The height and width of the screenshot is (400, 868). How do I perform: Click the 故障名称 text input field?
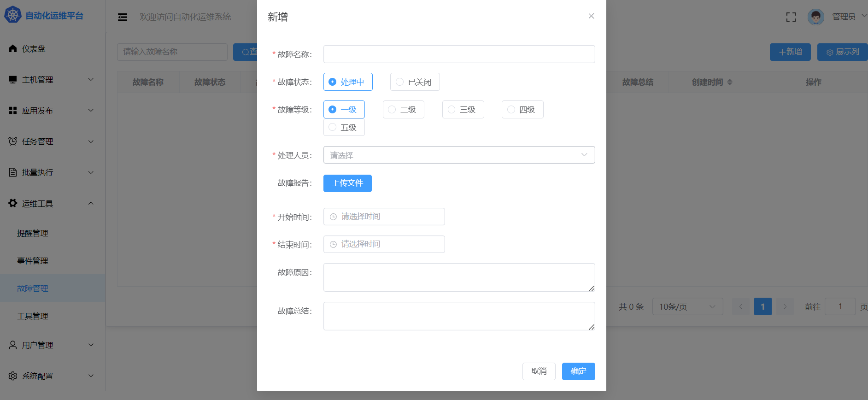click(459, 54)
